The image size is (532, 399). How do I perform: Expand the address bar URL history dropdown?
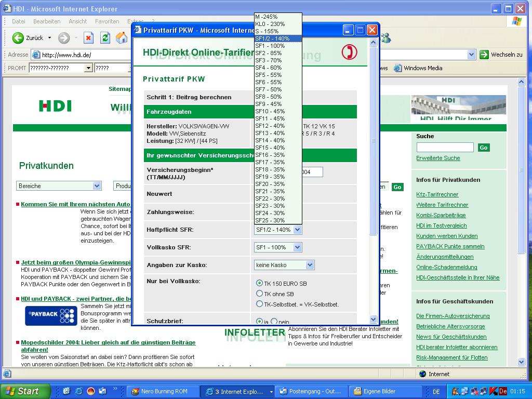[x=471, y=55]
